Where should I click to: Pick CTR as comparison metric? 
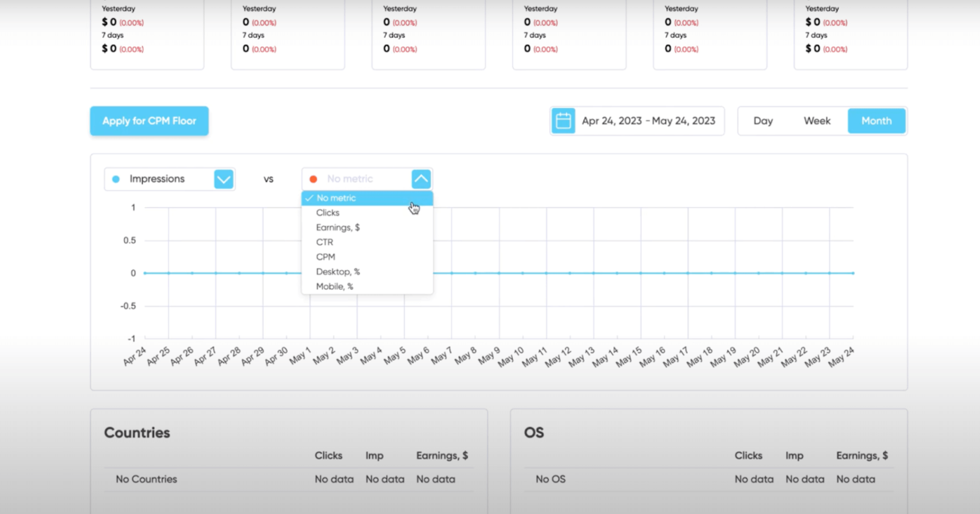click(324, 242)
